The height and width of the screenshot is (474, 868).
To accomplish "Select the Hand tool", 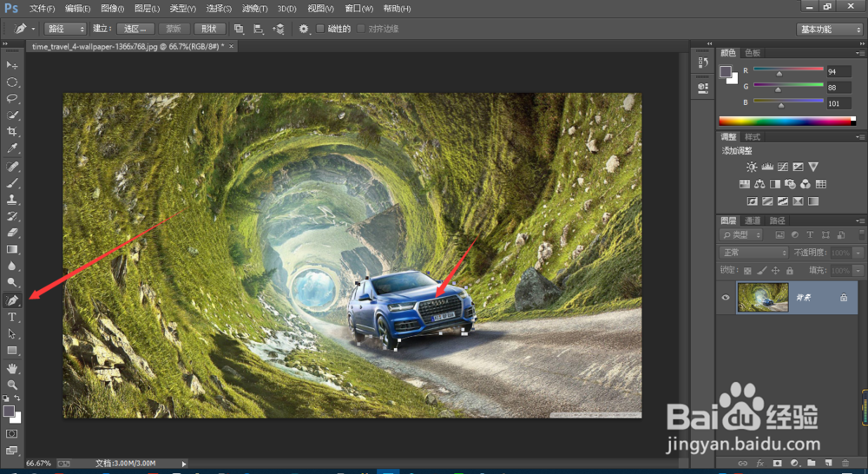I will coord(12,368).
